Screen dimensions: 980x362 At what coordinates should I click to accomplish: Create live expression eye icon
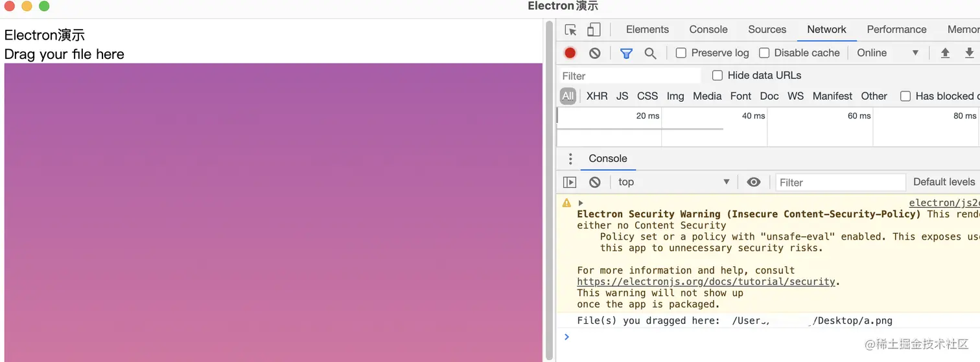pos(753,183)
